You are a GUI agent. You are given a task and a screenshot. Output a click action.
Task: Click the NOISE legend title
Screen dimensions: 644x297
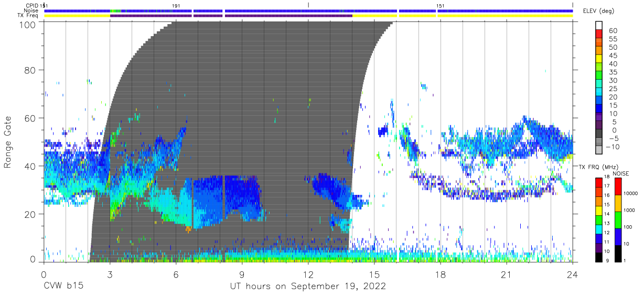[x=621, y=173]
